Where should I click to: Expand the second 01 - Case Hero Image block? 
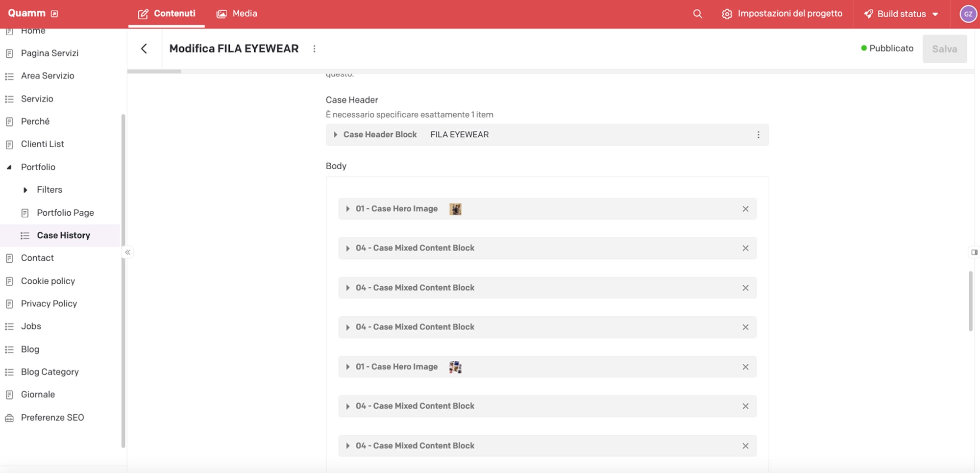pyautogui.click(x=347, y=367)
